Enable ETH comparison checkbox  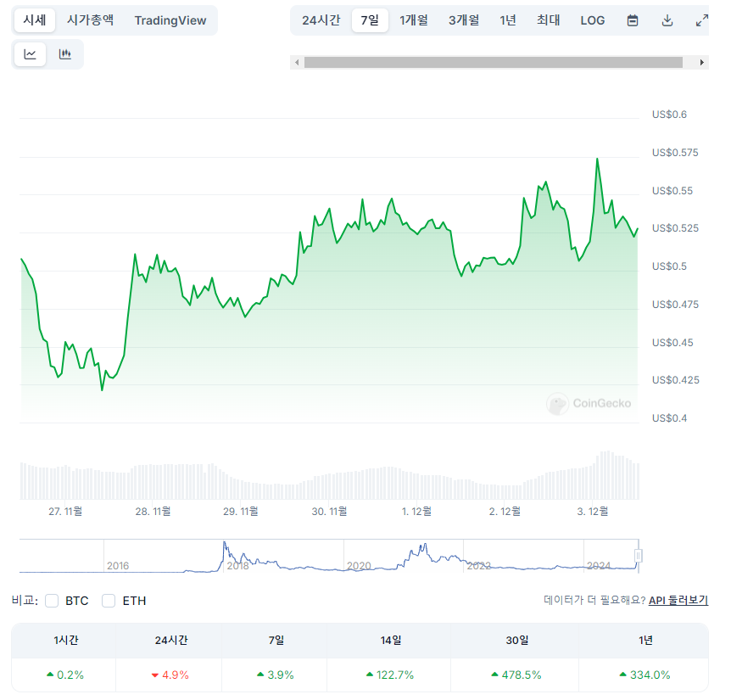109,601
